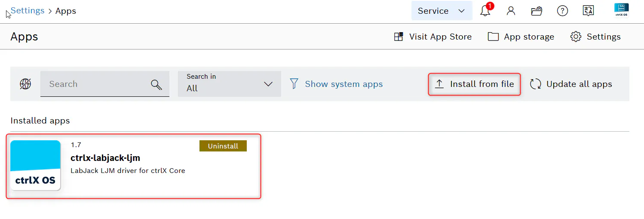Uninstall the ctrlx-labjack-ljm app
Image resolution: width=644 pixels, height=219 pixels.
[223, 146]
